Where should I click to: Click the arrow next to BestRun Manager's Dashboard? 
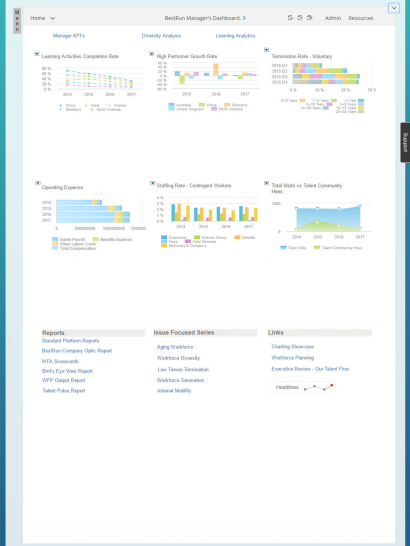[244, 18]
